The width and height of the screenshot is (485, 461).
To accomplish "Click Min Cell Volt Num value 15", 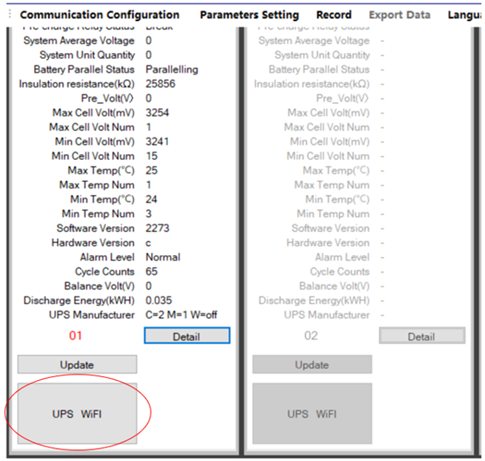I will [x=152, y=156].
